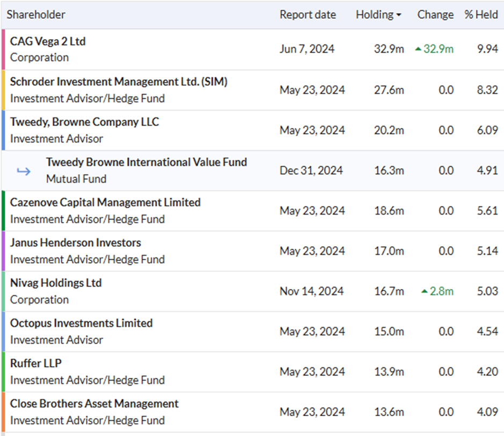504x436 pixels.
Task: Click the 18.6m holding value
Action: [389, 211]
